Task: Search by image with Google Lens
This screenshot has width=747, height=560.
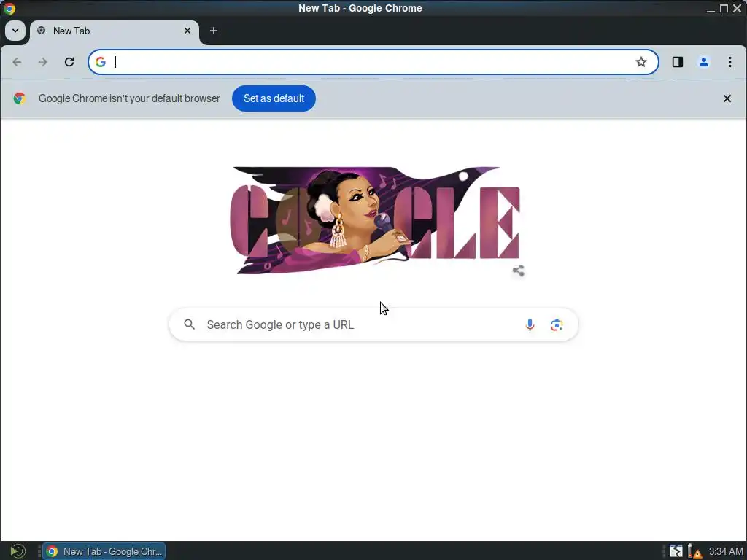Action: coord(557,324)
